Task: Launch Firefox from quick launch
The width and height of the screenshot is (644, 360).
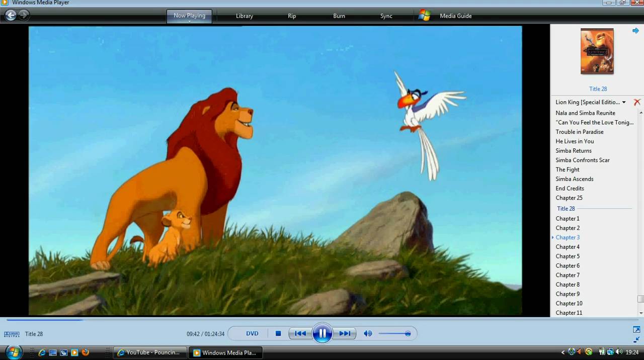Action: tap(85, 352)
